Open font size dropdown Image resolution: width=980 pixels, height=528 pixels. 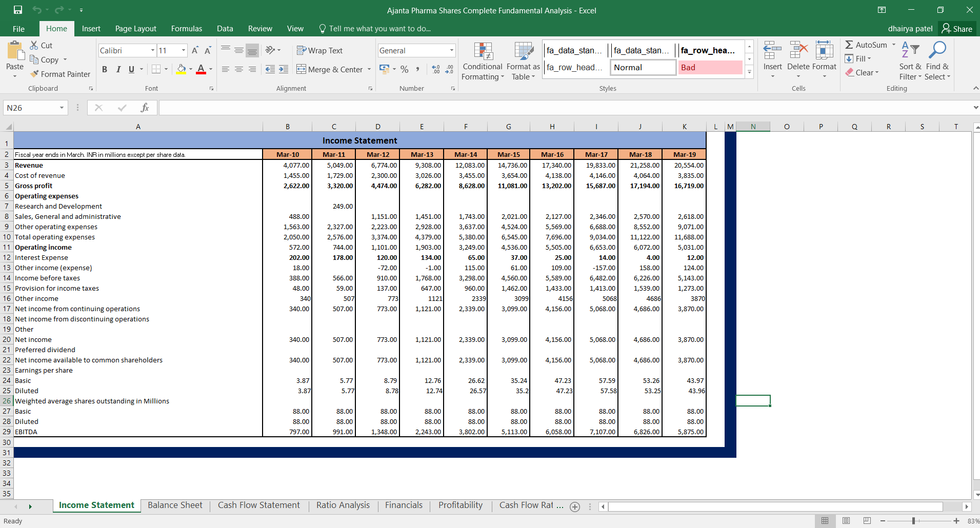coord(184,50)
